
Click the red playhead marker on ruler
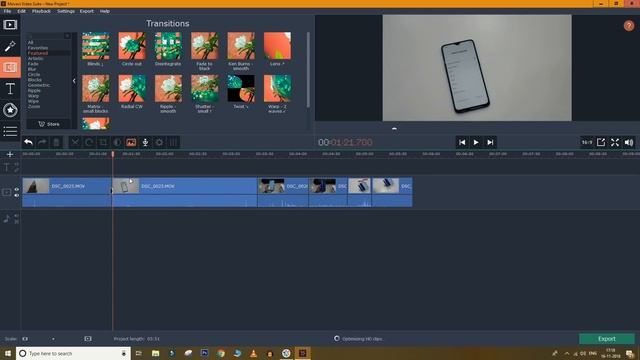113,154
